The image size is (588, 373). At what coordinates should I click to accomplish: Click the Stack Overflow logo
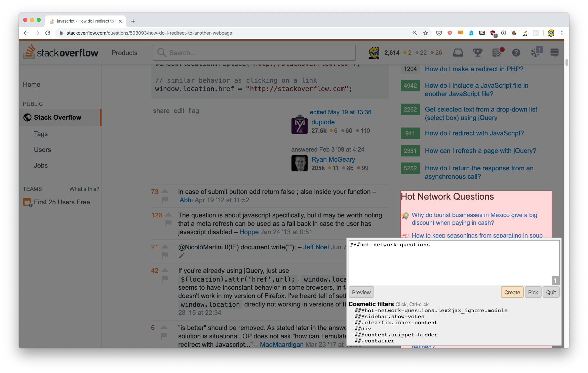tap(61, 53)
